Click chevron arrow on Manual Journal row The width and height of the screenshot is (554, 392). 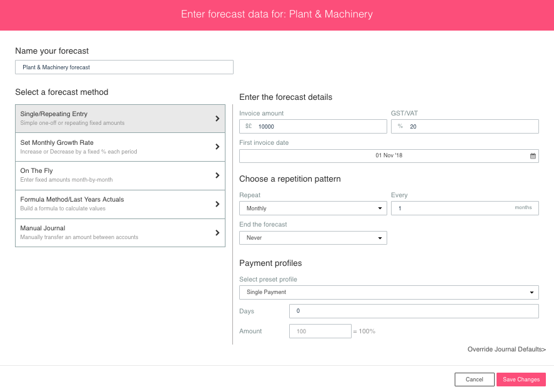coord(217,233)
